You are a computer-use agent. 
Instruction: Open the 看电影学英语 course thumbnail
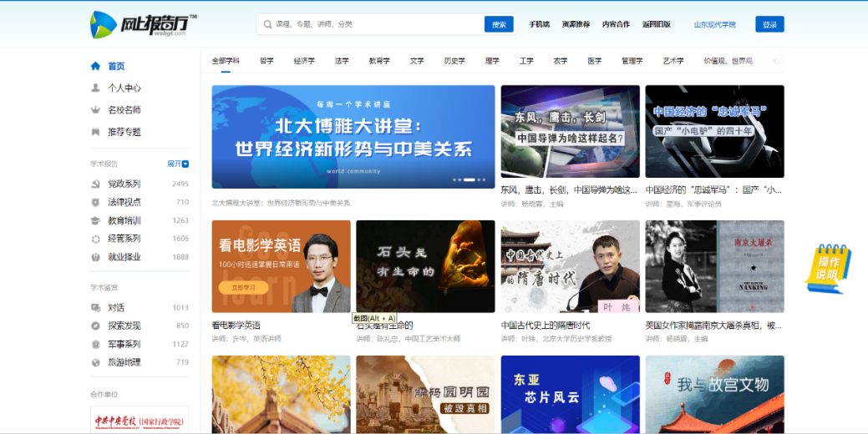point(281,266)
